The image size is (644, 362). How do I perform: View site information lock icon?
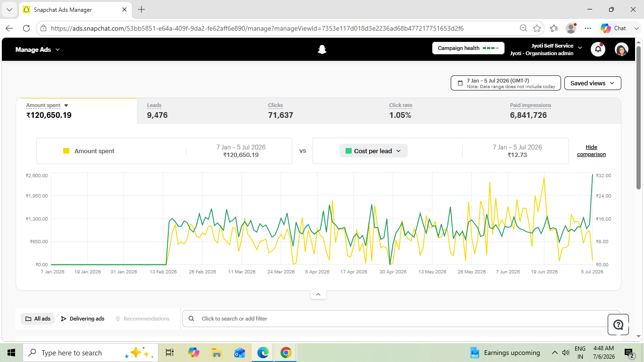tap(43, 28)
